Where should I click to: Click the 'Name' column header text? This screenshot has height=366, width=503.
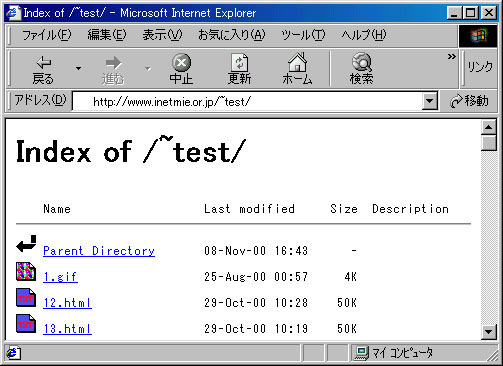[x=57, y=209]
